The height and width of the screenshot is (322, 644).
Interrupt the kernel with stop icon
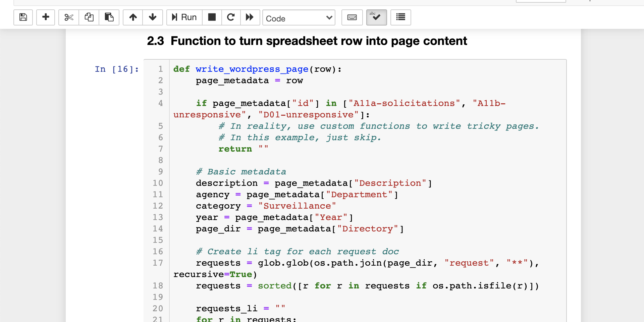point(212,17)
